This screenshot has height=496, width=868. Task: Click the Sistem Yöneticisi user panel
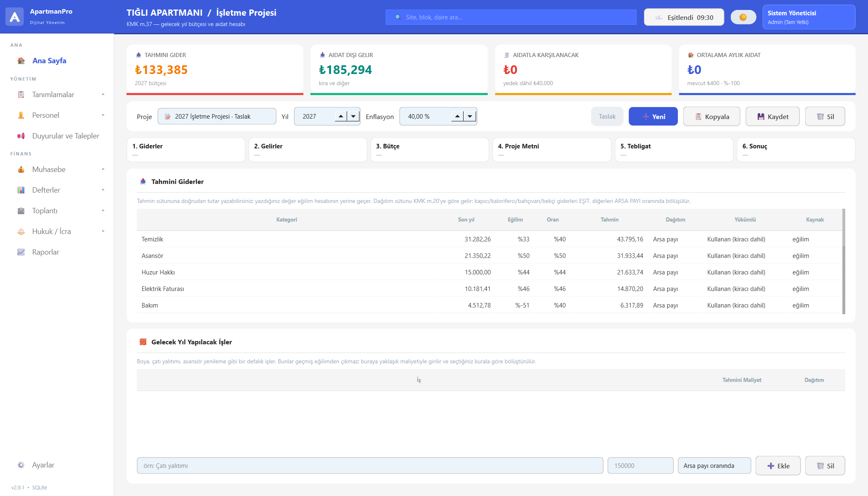[x=809, y=17]
